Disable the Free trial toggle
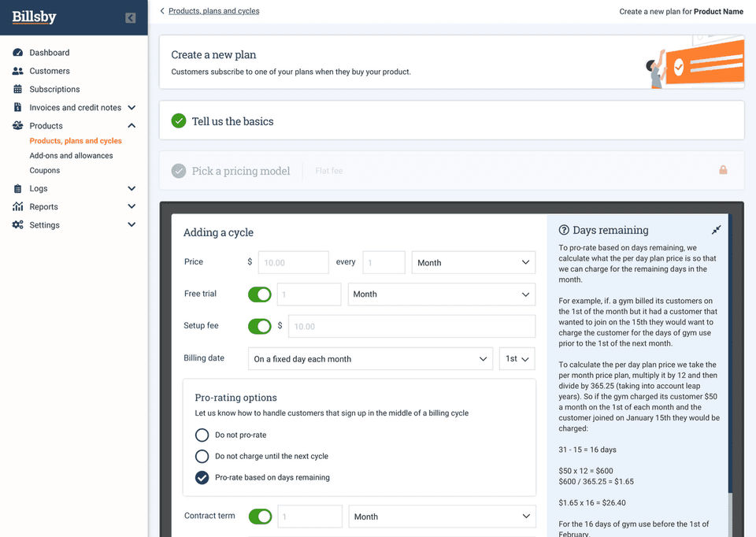 tap(260, 294)
